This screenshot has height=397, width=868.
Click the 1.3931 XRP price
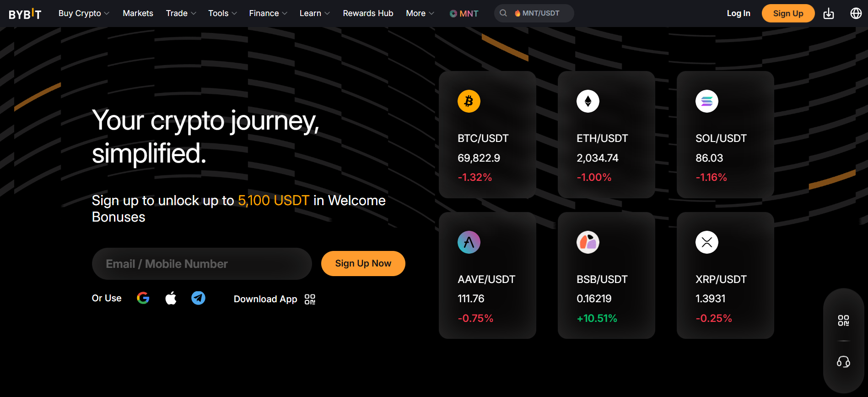pos(710,299)
